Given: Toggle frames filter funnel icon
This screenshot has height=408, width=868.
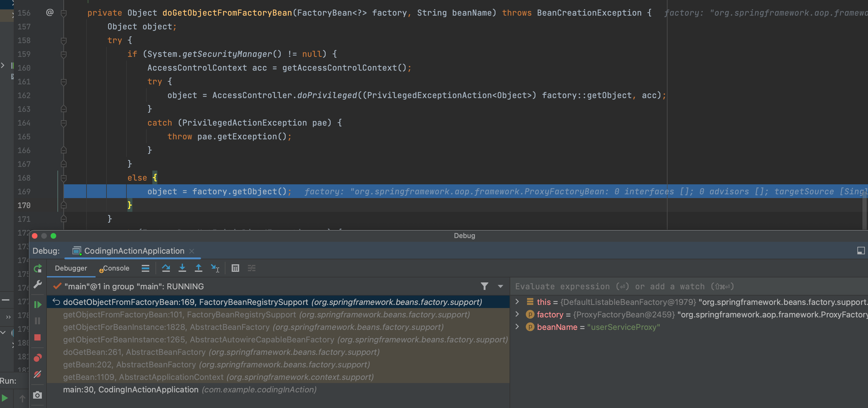Looking at the screenshot, I should (484, 286).
